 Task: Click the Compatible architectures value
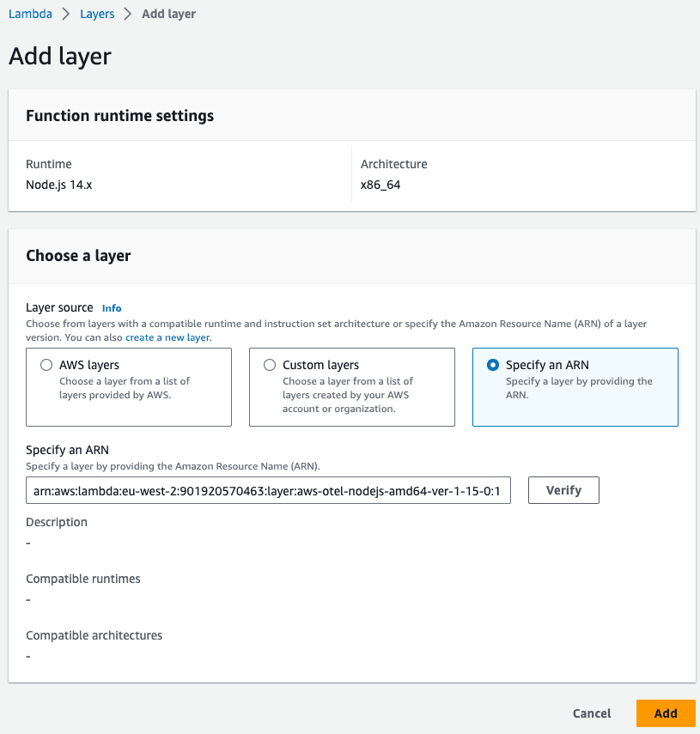(27, 656)
